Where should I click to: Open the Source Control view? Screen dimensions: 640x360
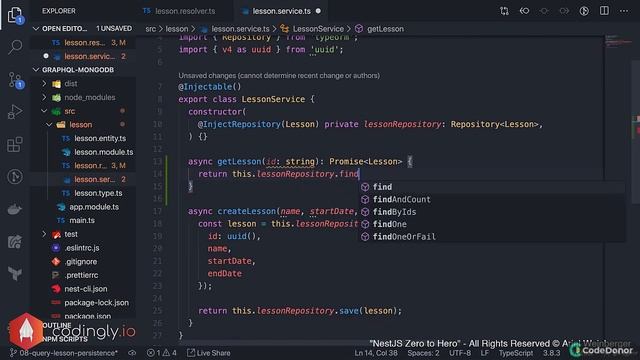click(15, 80)
